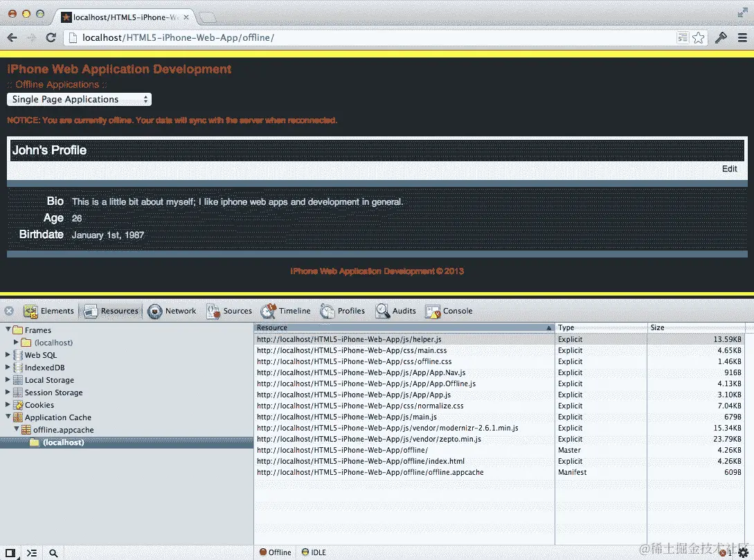Select the offline/index.html resource row
The width and height of the screenshot is (754, 560).
tap(499, 461)
